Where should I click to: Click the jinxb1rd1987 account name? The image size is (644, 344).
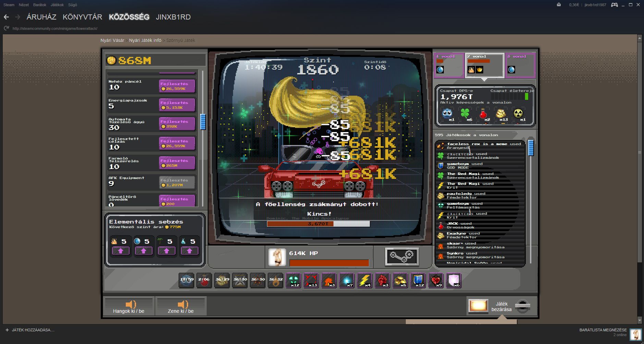[x=595, y=5]
